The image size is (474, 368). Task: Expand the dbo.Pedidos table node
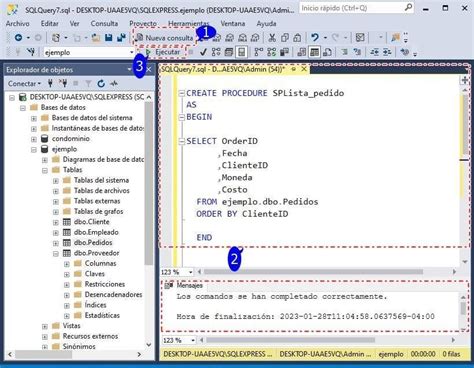tap(56, 243)
